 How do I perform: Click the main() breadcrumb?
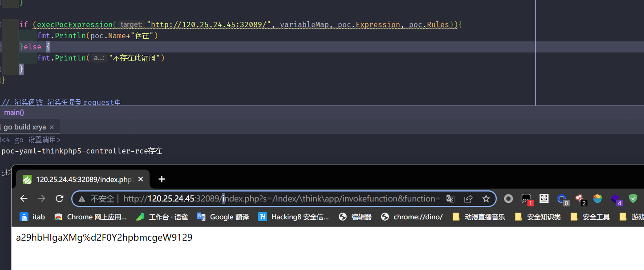(14, 112)
